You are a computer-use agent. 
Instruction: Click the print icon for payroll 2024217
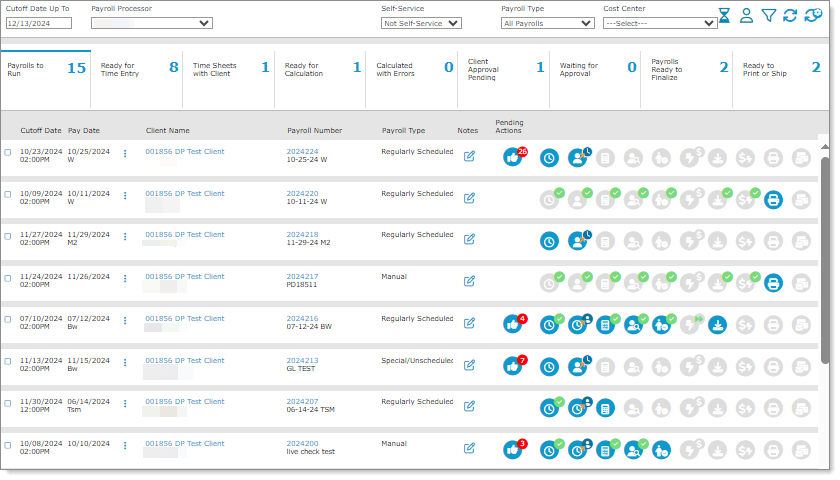(x=773, y=283)
